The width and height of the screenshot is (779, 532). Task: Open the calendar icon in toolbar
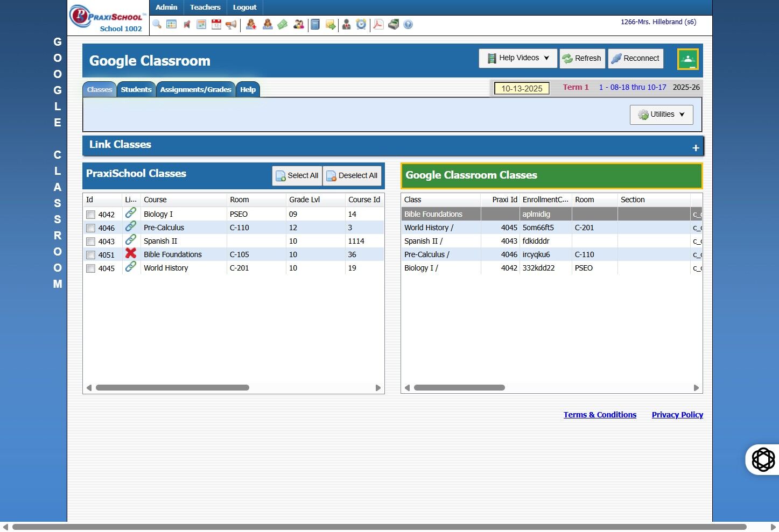point(216,24)
